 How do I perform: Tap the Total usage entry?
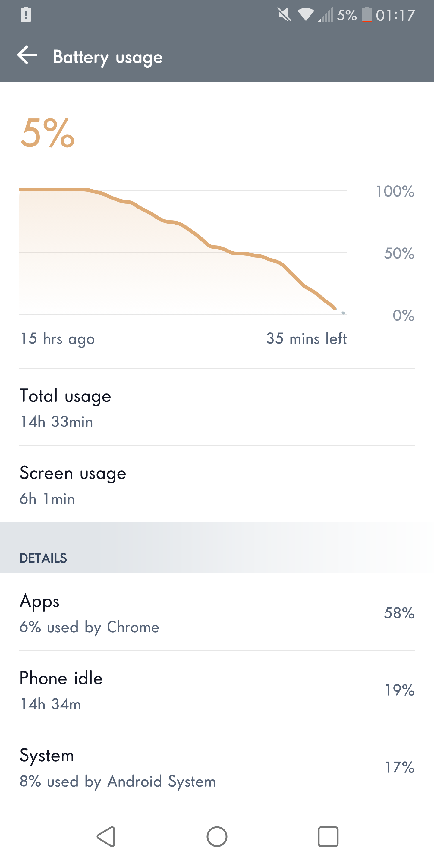[x=217, y=407]
